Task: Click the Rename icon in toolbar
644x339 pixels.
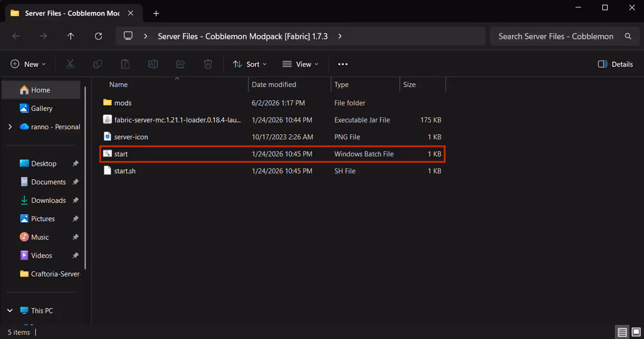Action: 153,64
